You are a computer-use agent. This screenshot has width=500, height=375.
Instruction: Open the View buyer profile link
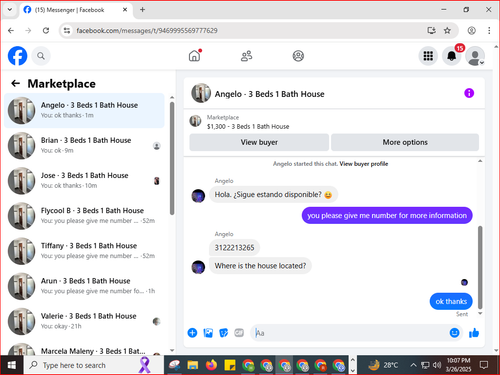coord(364,164)
